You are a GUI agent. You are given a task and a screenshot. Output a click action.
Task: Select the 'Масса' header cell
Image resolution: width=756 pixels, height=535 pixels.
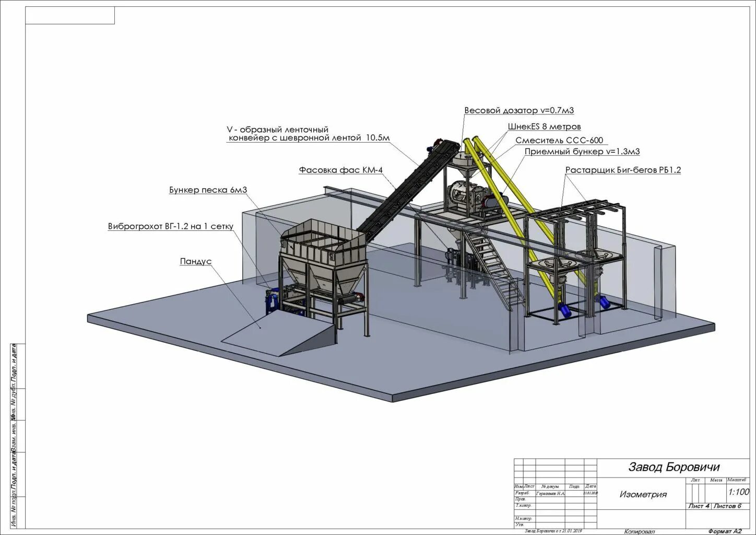click(x=716, y=480)
